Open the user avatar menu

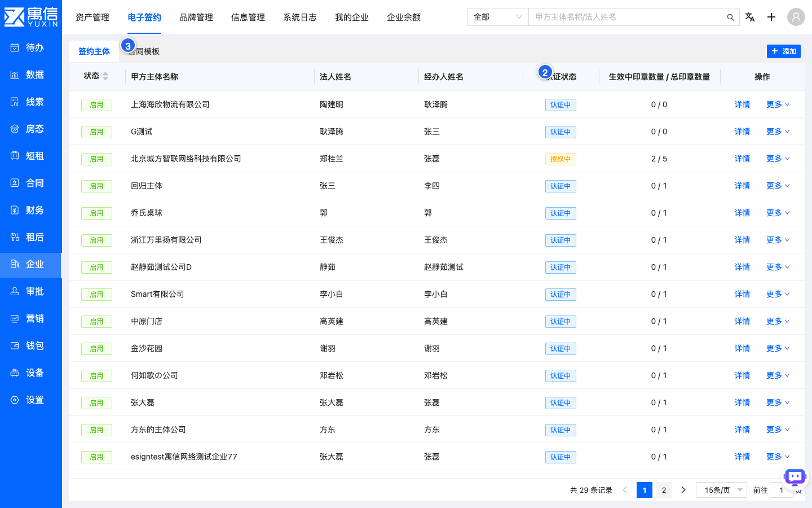point(796,17)
